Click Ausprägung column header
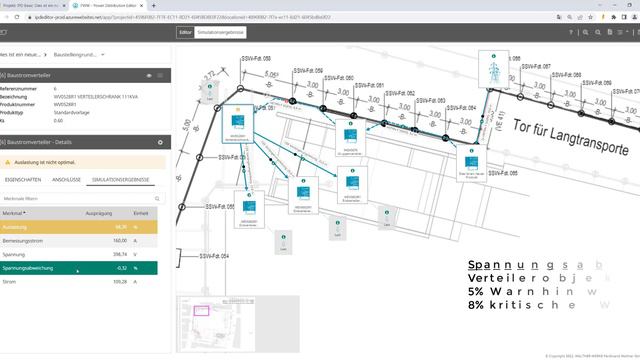640x360 pixels. click(98, 213)
